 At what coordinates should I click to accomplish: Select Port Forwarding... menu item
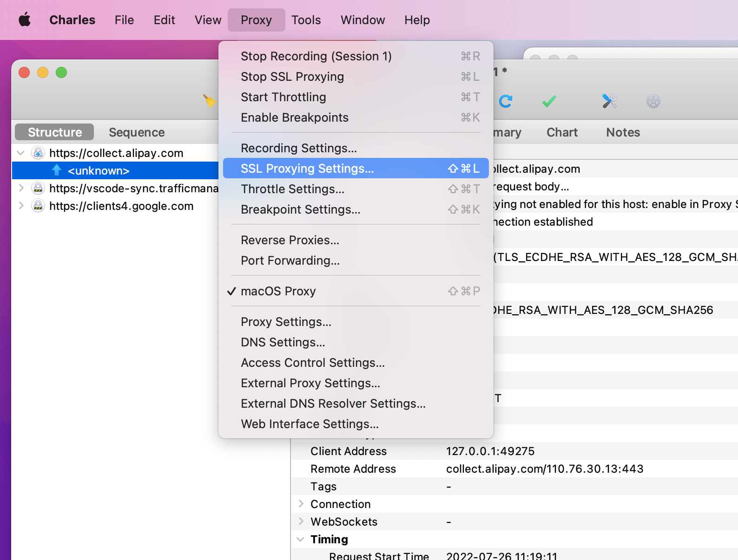point(356,260)
